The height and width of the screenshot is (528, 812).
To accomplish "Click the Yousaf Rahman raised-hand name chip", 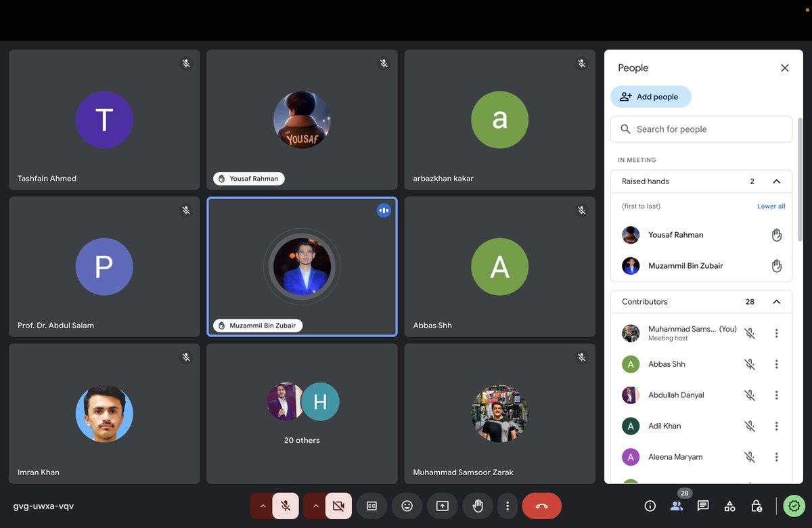I will point(249,179).
